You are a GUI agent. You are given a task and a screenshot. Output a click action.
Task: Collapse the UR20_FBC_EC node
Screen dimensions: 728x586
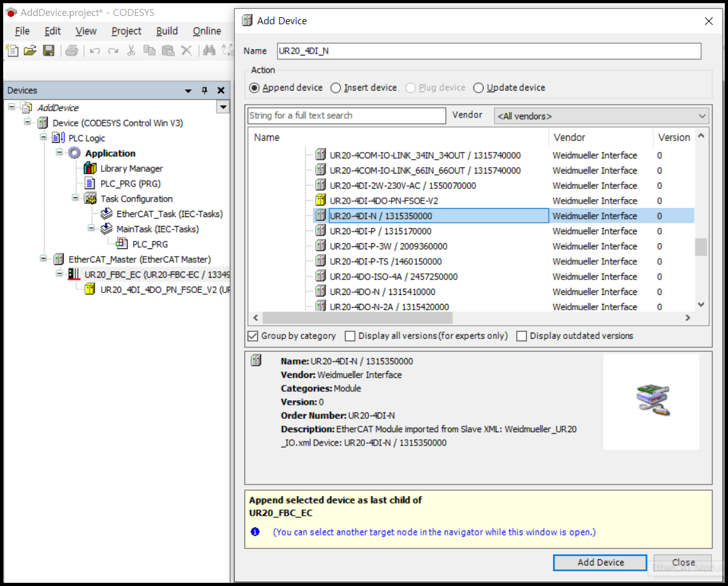pos(59,273)
